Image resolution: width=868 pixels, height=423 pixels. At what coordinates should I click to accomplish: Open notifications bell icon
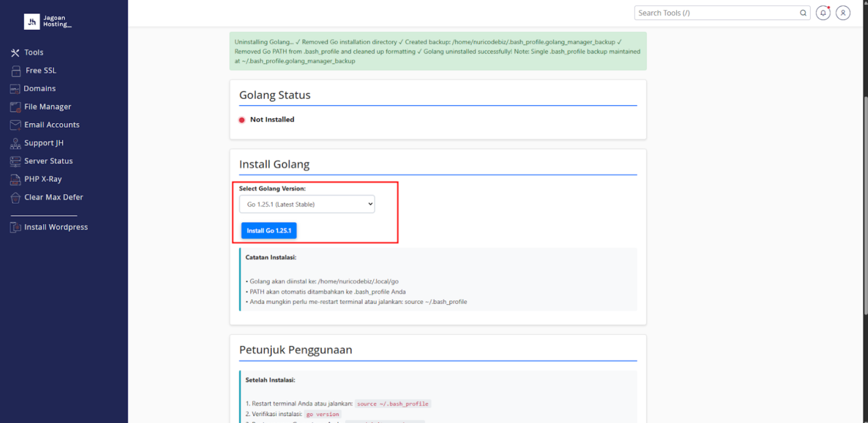(x=823, y=13)
